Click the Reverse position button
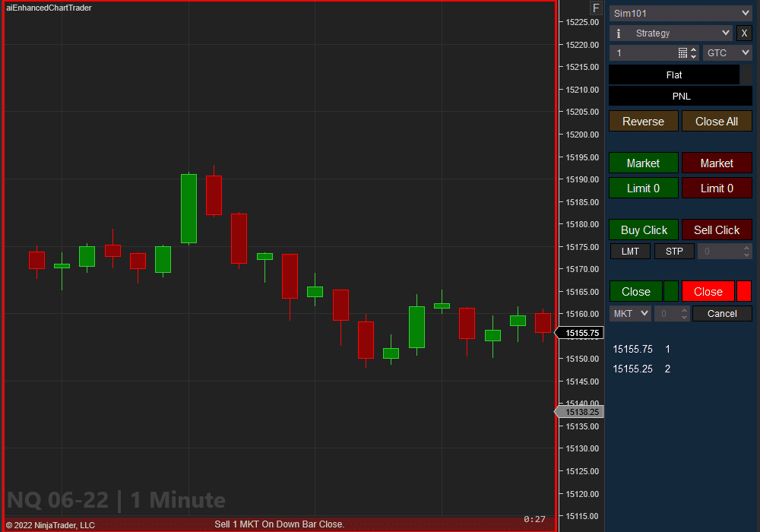Screen dimensions: 760x532 point(643,120)
